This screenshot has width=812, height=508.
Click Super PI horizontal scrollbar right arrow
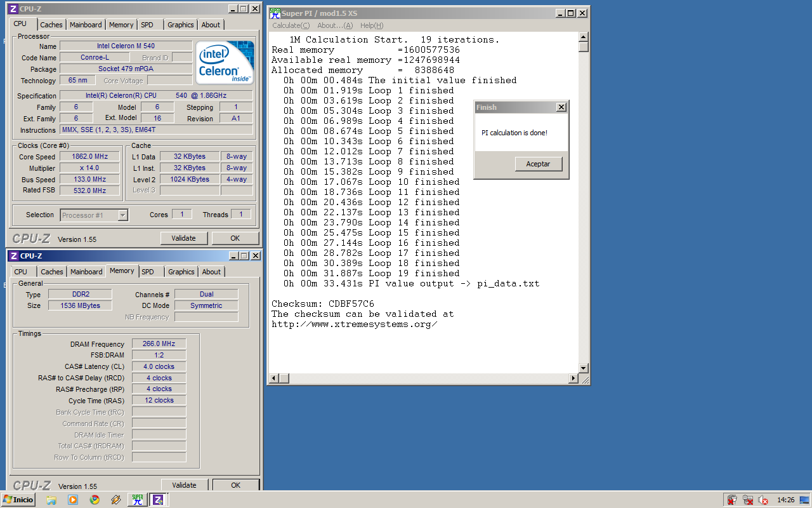573,378
